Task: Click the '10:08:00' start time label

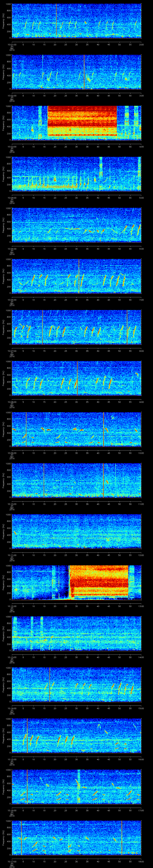Action: click(x=12, y=402)
